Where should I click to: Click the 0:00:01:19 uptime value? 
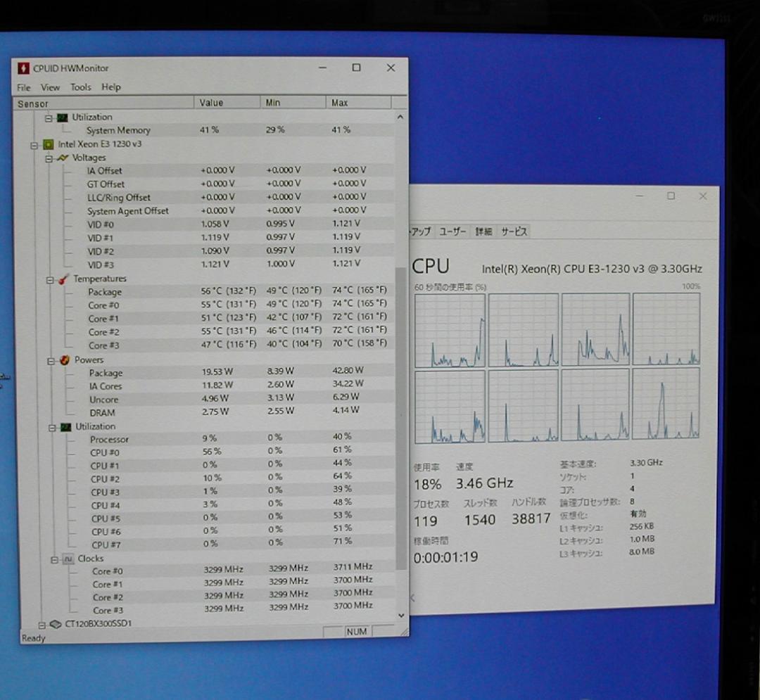(445, 557)
